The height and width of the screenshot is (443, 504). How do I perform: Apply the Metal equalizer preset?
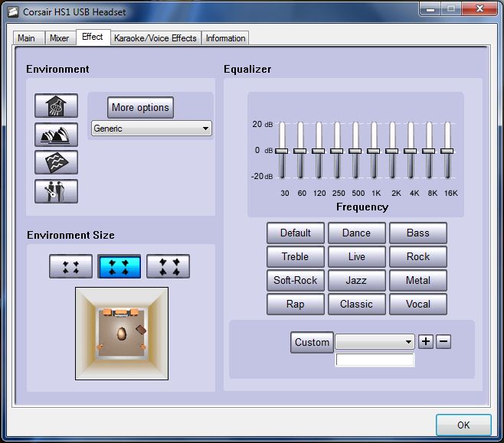(418, 280)
